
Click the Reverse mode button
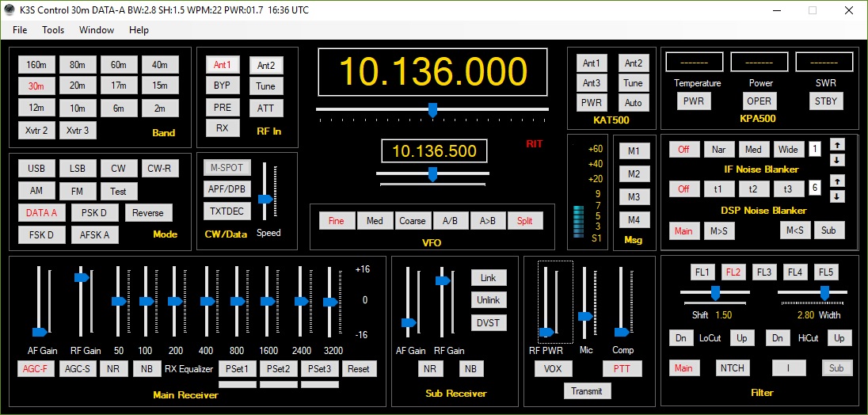coord(148,213)
